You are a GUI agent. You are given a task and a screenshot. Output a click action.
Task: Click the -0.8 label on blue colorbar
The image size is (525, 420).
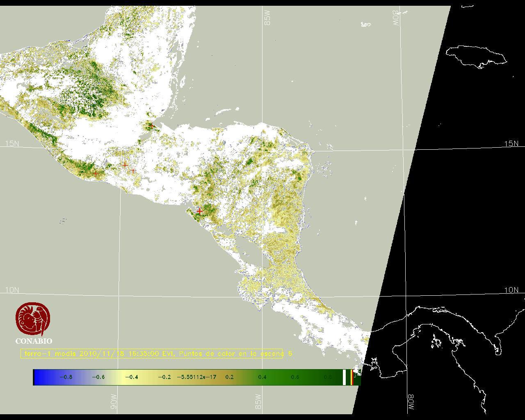(66, 377)
